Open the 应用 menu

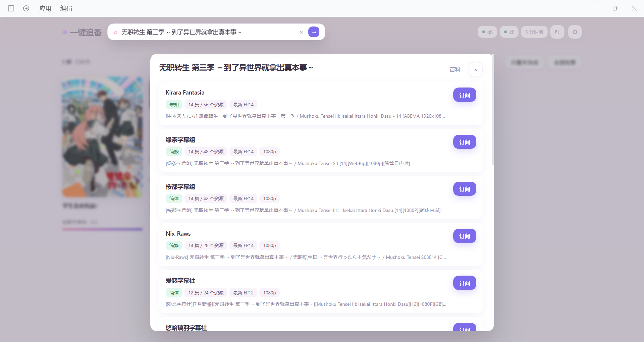45,8
